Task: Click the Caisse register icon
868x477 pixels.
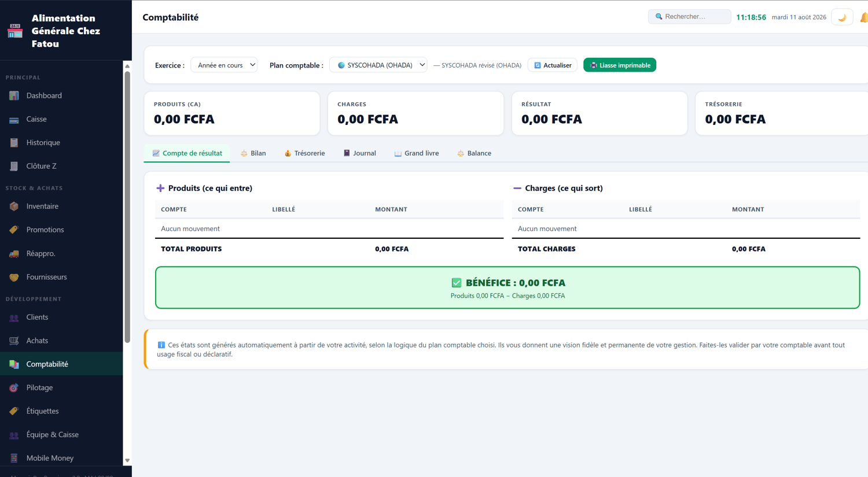Action: tap(14, 119)
